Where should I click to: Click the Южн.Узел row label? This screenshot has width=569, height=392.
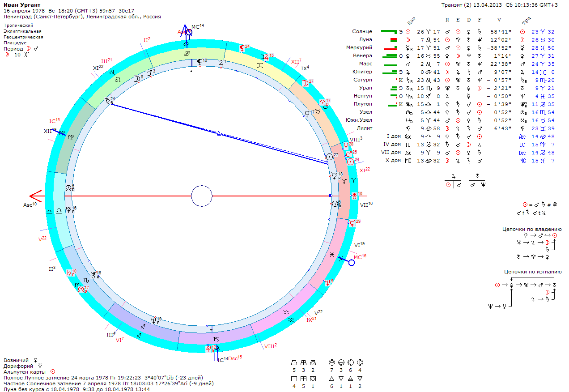(x=359, y=120)
